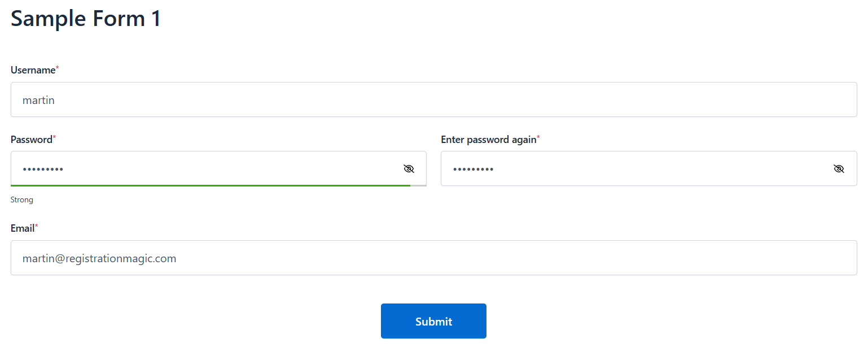Click the required asterisk next to Password
This screenshot has height=347, width=868.
point(54,138)
